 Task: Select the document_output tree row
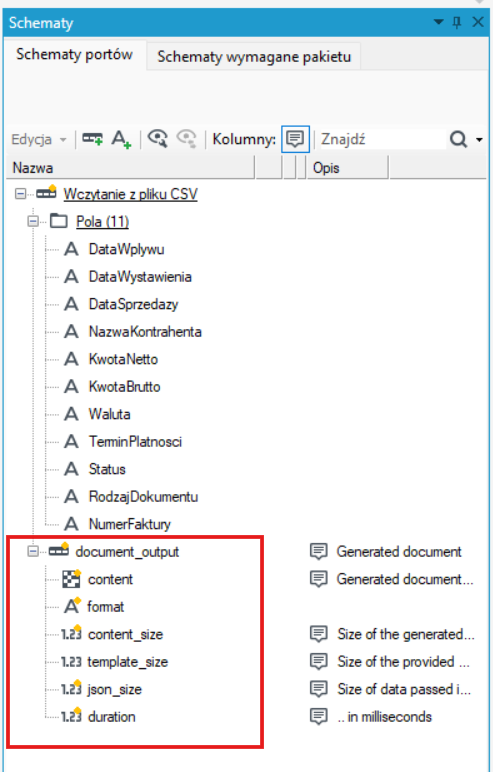coord(127,552)
